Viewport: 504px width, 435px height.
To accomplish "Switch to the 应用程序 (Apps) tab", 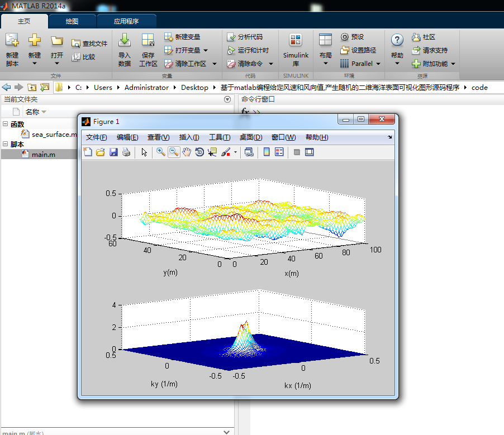I will 126,21.
